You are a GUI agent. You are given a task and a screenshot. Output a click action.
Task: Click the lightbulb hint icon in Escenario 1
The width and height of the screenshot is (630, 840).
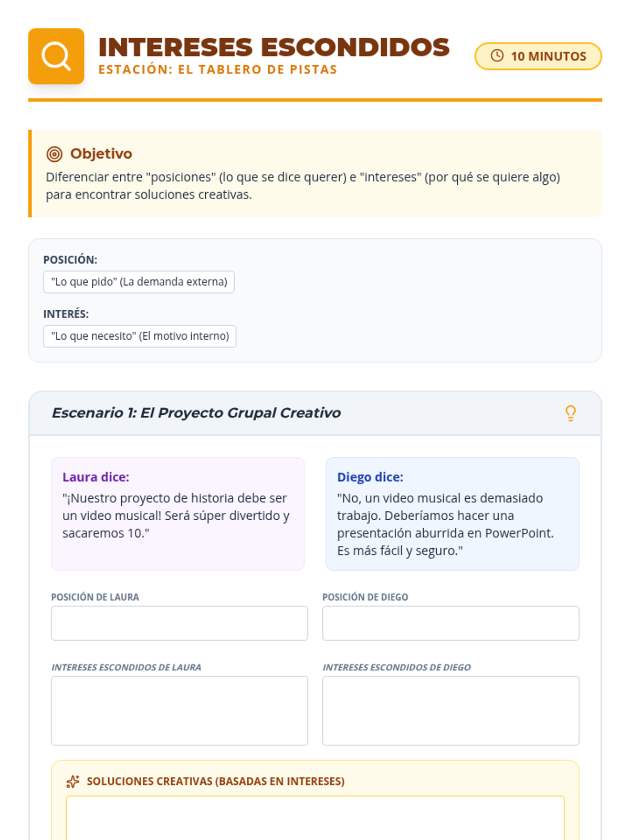point(571,413)
